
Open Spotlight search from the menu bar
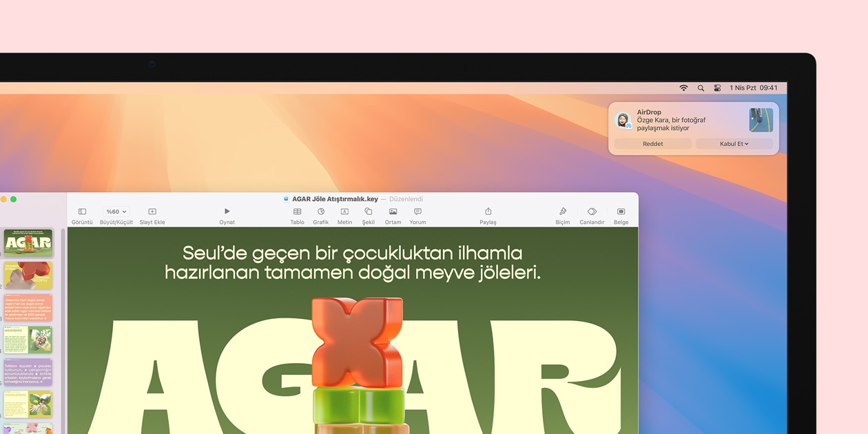(701, 87)
